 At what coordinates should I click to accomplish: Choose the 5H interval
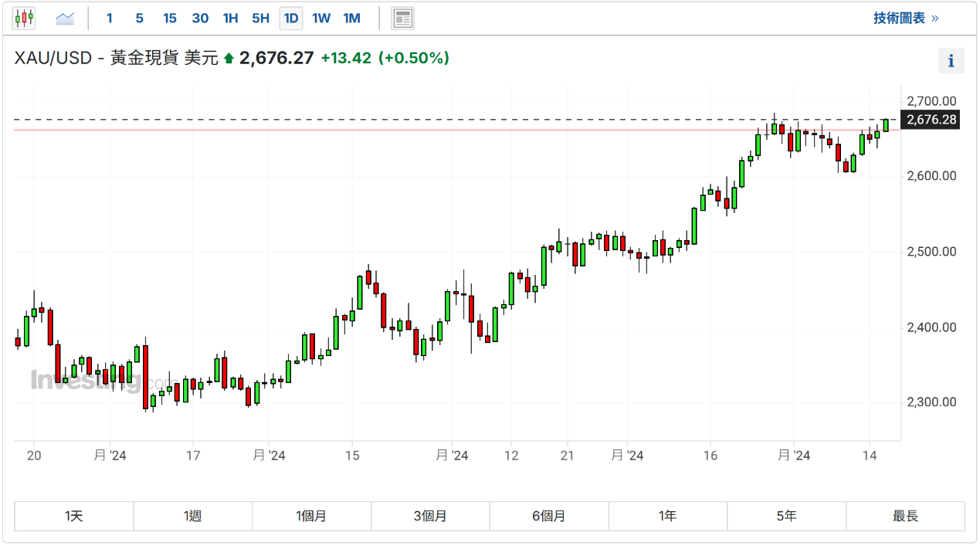click(x=260, y=18)
